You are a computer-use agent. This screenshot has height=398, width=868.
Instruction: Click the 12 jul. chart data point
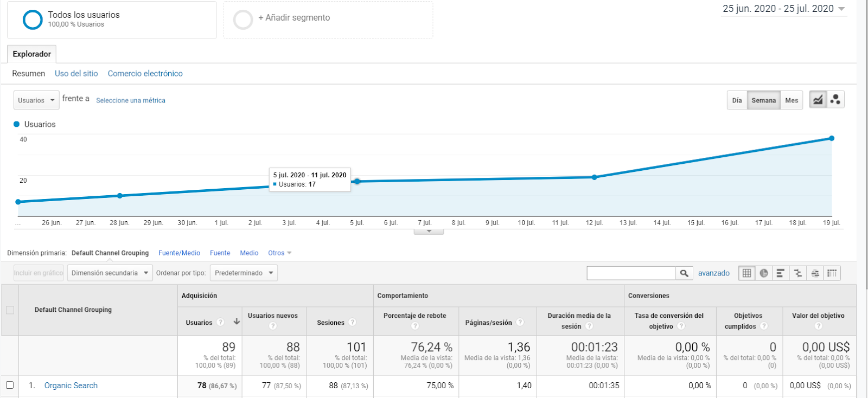pos(594,177)
